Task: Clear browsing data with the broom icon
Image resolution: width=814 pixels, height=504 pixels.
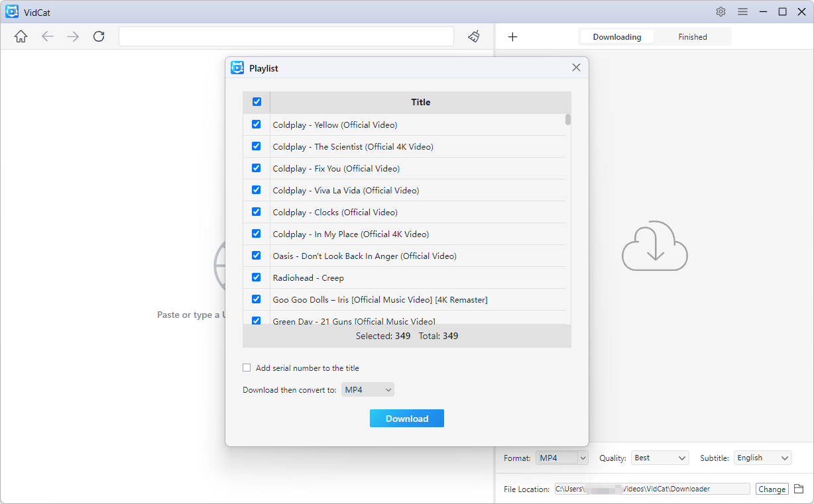Action: 474,36
